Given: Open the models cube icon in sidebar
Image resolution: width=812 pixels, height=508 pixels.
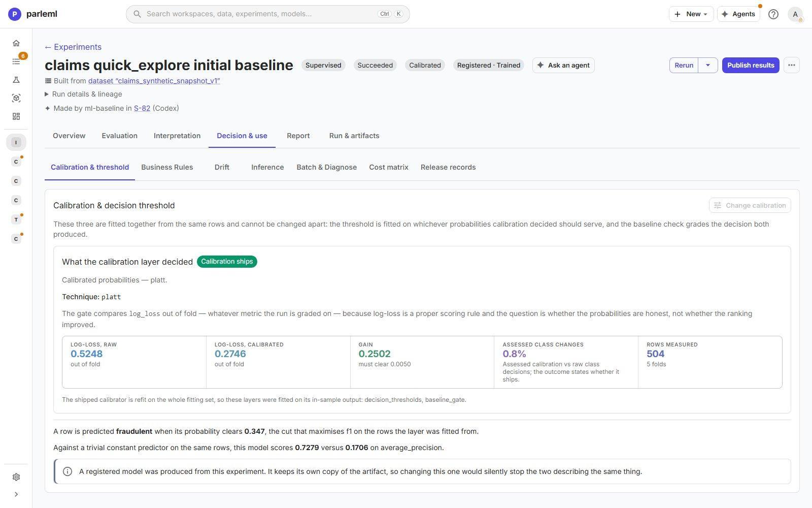Looking at the screenshot, I should pos(16,98).
